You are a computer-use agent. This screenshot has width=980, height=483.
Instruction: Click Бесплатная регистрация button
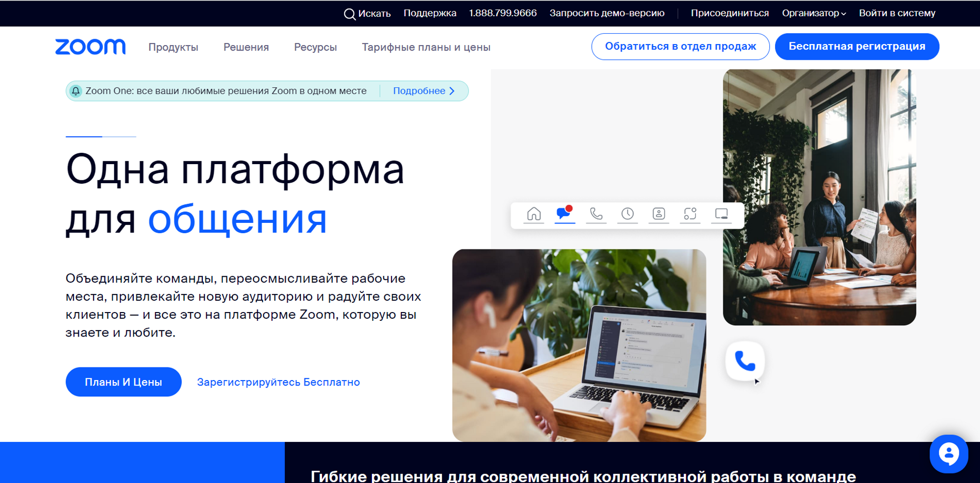[857, 47]
